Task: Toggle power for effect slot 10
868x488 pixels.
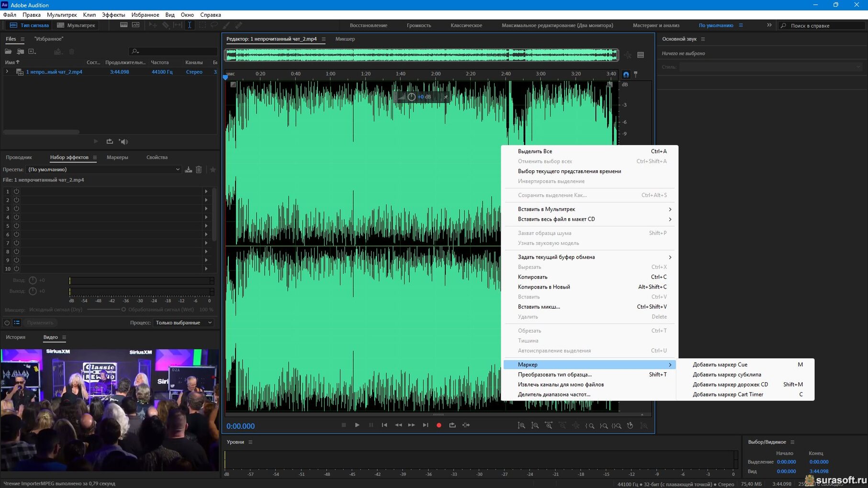Action: coord(16,269)
